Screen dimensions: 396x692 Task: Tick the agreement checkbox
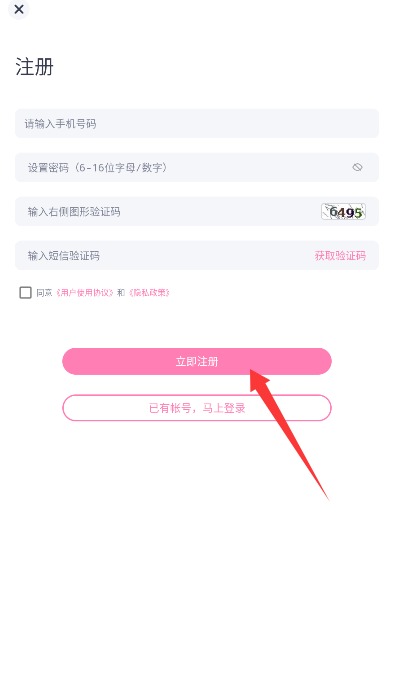point(26,292)
